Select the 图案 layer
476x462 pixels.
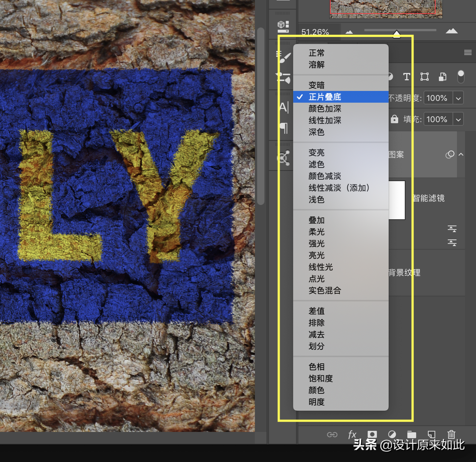[x=422, y=154]
